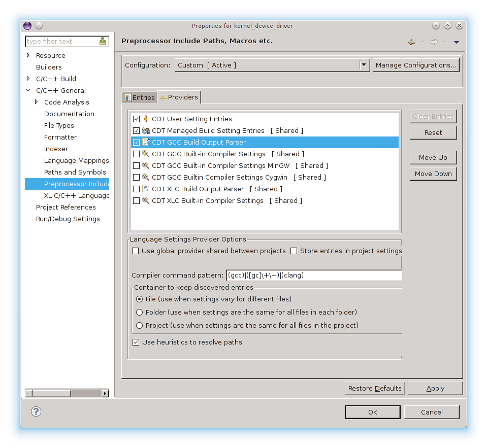Click the Compiler Settings MinGW provider icon
This screenshot has width=487, height=448.
click(146, 165)
